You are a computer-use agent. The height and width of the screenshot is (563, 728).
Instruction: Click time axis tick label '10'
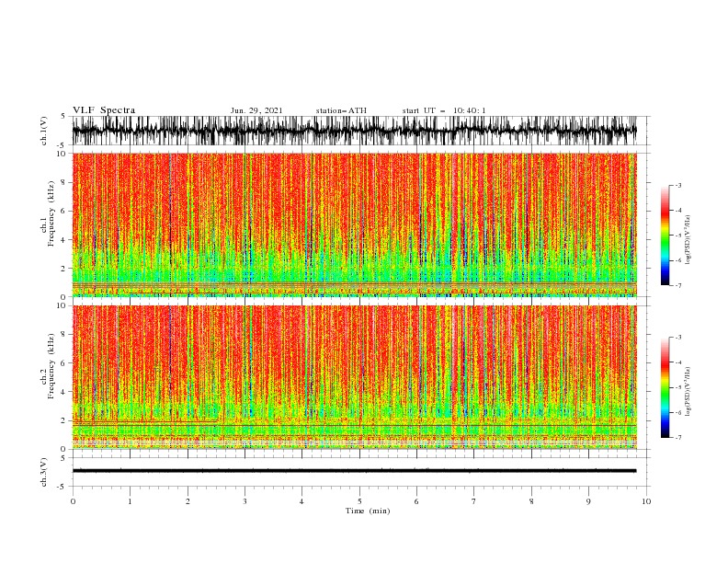pos(646,501)
